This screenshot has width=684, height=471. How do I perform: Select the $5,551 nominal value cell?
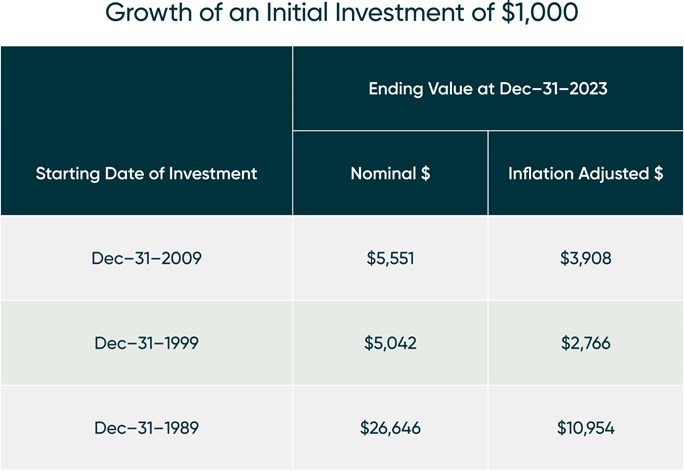click(x=390, y=258)
